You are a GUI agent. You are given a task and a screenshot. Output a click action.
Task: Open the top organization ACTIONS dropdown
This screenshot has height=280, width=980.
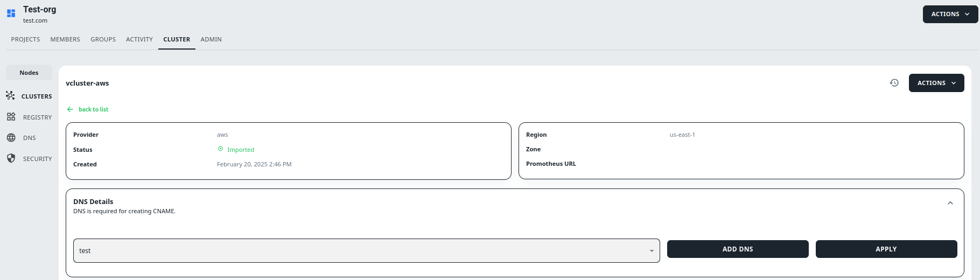950,14
